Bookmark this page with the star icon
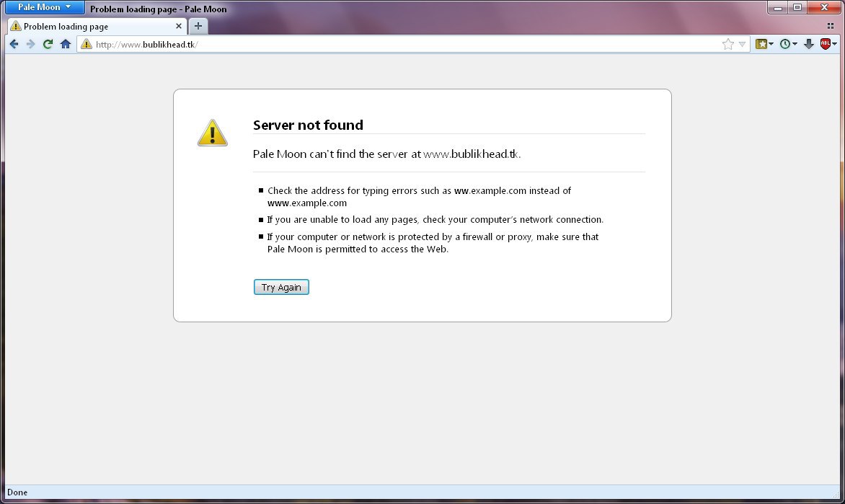Screen dimensions: 845x504 (728, 44)
